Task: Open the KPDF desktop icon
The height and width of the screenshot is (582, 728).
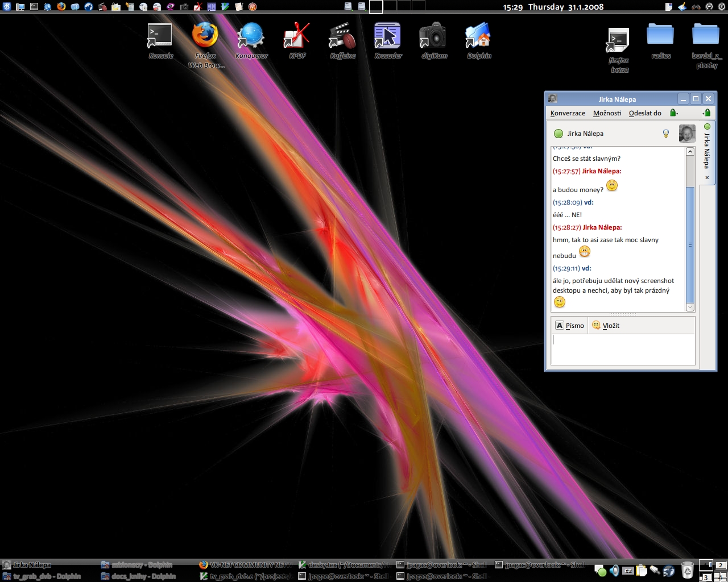Action: [297, 40]
